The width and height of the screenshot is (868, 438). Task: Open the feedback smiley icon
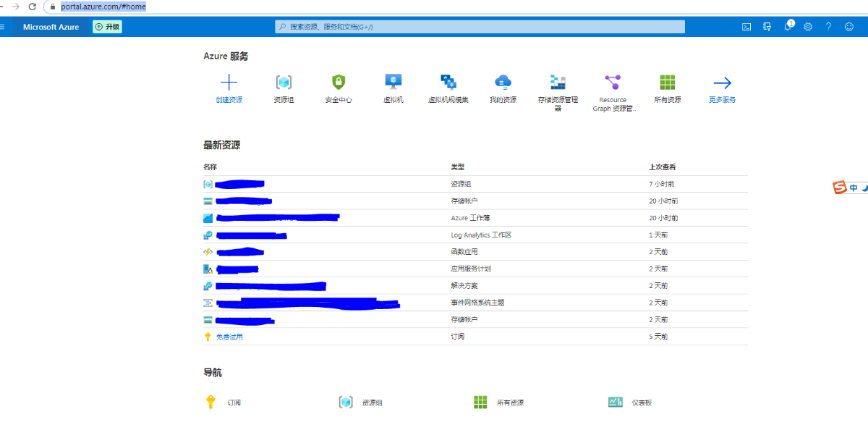849,27
